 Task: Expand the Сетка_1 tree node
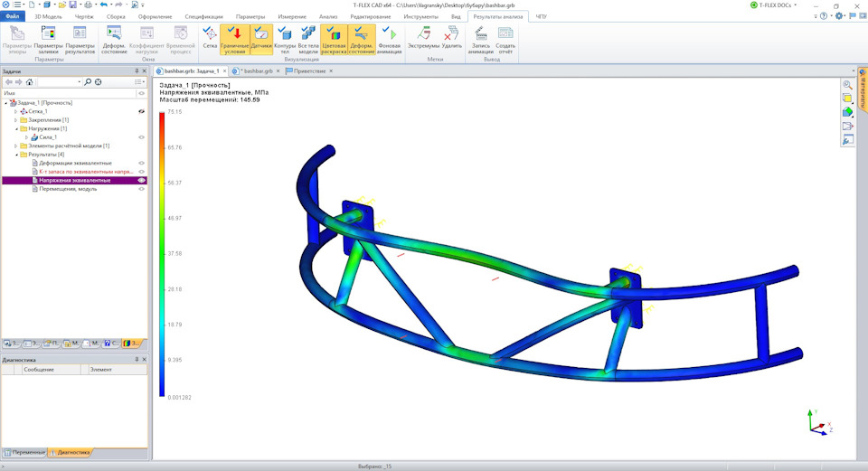pyautogui.click(x=15, y=111)
